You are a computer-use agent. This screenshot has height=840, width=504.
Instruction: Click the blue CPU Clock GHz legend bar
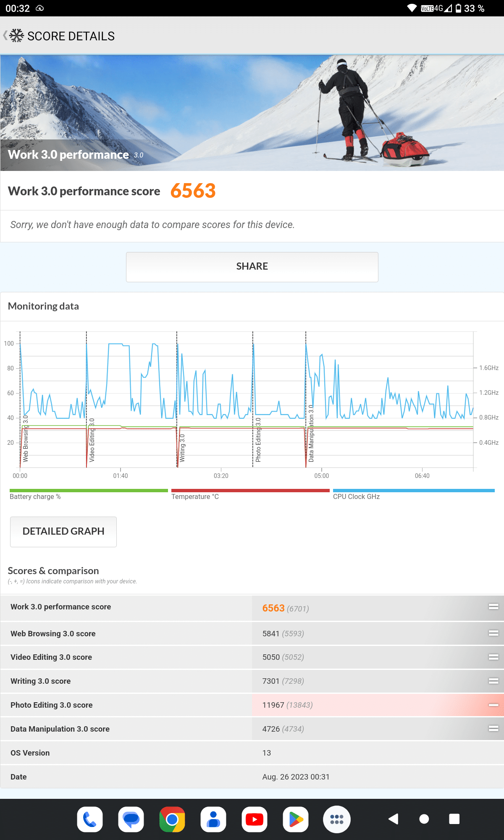click(414, 491)
